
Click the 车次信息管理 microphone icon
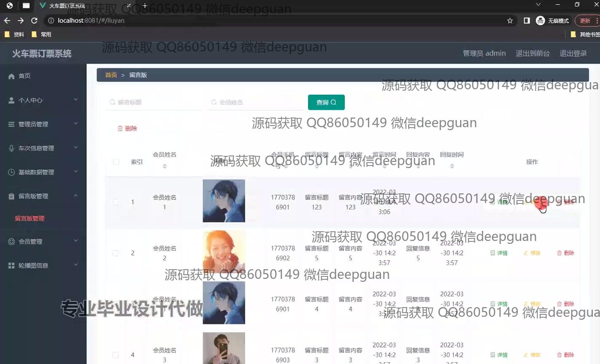[11, 148]
